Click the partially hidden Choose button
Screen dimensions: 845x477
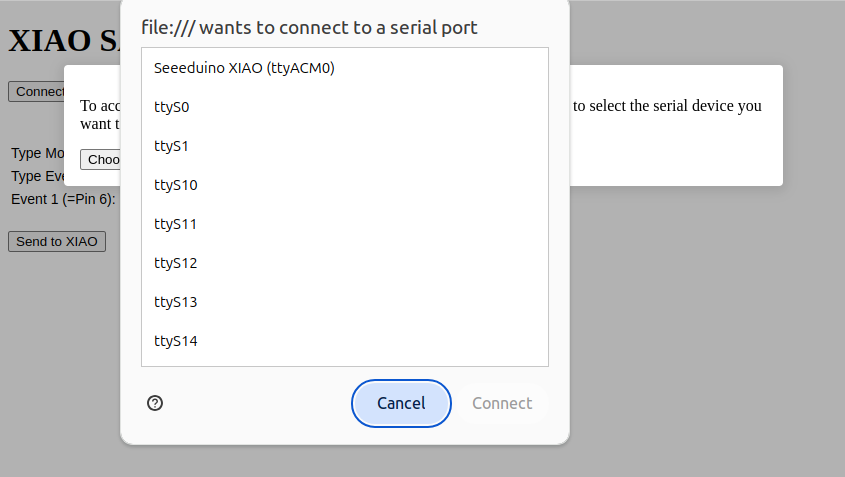pos(101,160)
